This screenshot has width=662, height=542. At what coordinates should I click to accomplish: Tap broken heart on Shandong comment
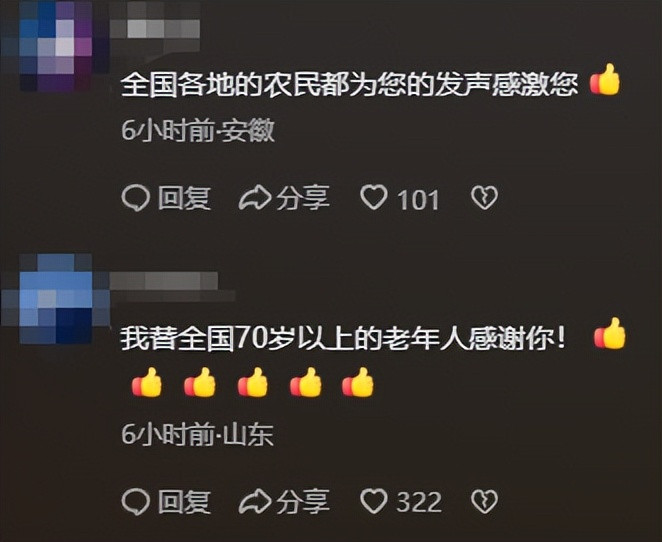point(484,501)
